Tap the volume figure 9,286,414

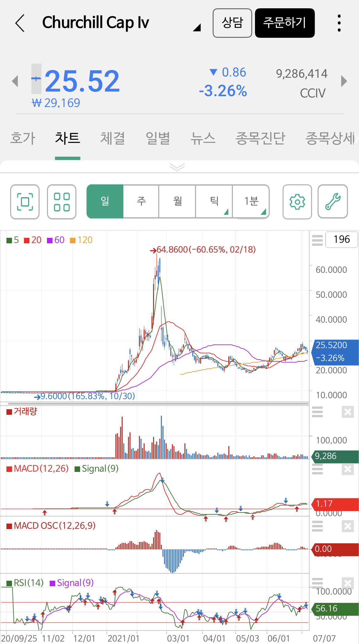click(x=302, y=74)
